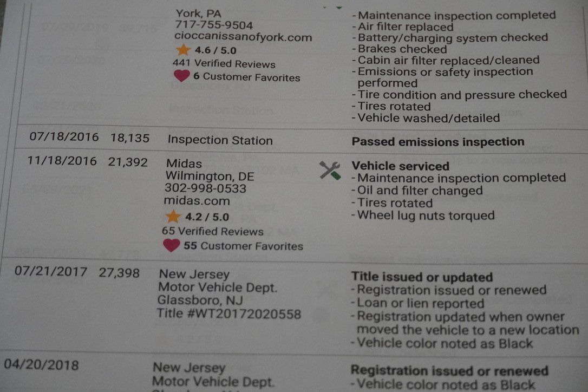
Task: Click the Title issued or updated heading
Action: (422, 277)
